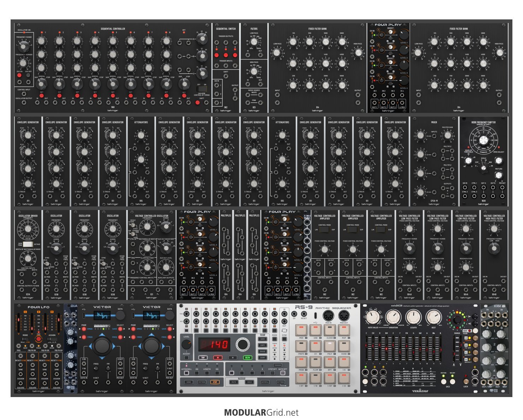This screenshot has height=420, width=523.
Task: Flip the MODE switch on Four LFO
Action: click(x=25, y=339)
